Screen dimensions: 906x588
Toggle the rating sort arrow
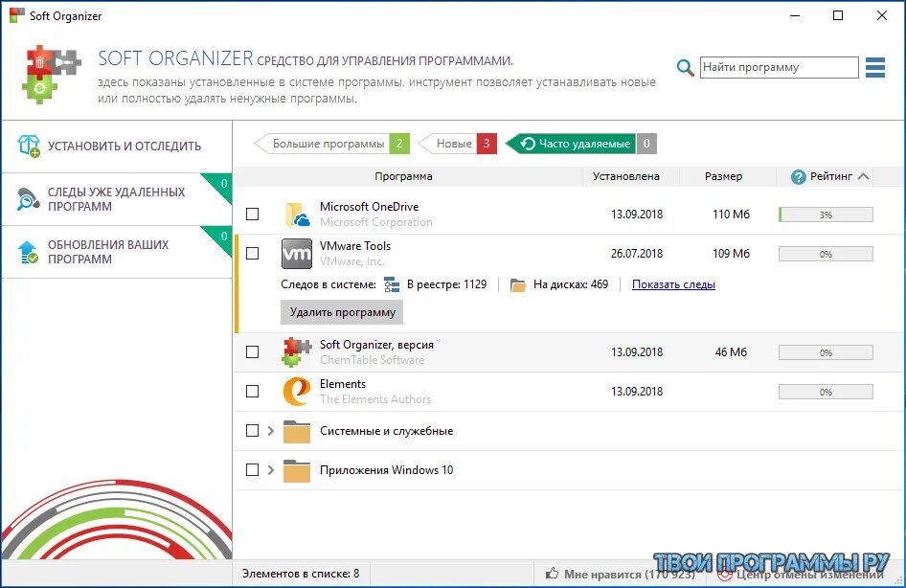[863, 177]
